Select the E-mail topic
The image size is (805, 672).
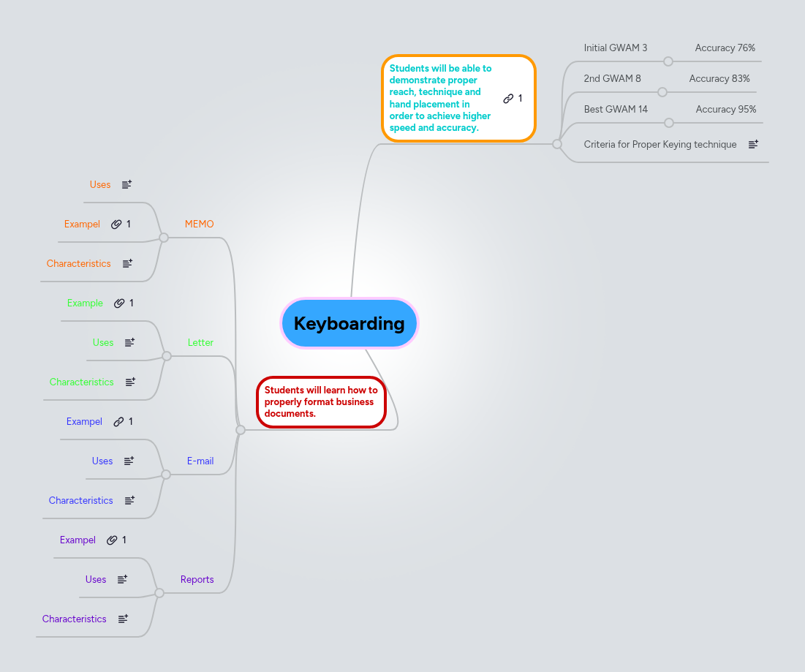tap(200, 461)
